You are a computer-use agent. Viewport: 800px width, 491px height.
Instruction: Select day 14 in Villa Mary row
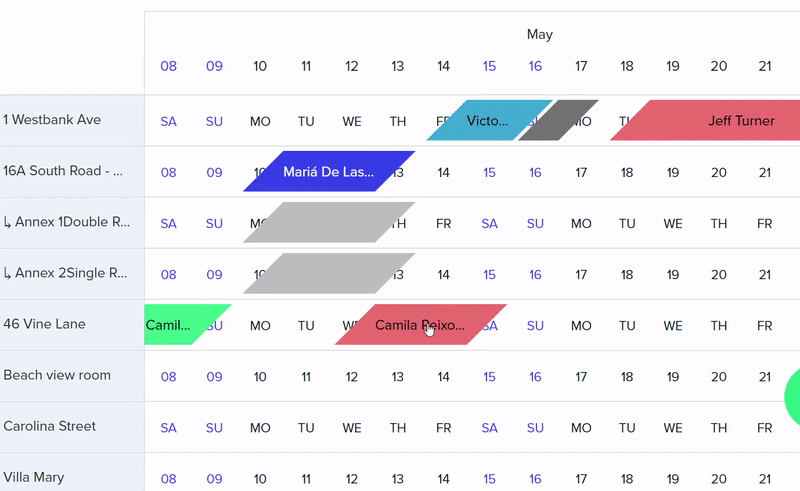tap(443, 479)
